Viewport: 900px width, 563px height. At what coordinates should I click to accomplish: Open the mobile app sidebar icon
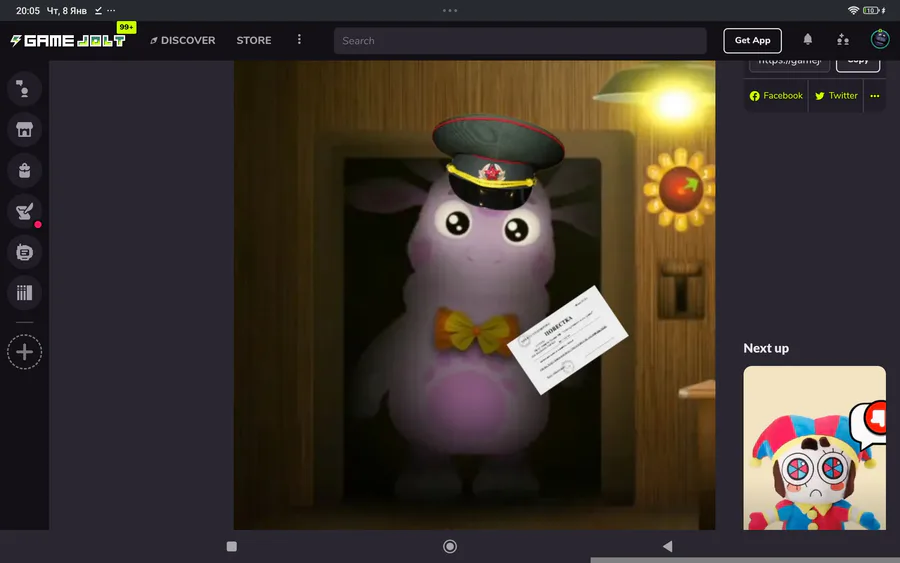pos(24,252)
